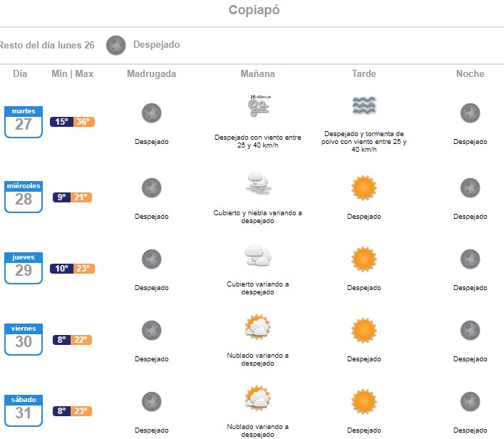Click the wind icon for Tuesday morning
504x439 pixels.
coord(257,108)
